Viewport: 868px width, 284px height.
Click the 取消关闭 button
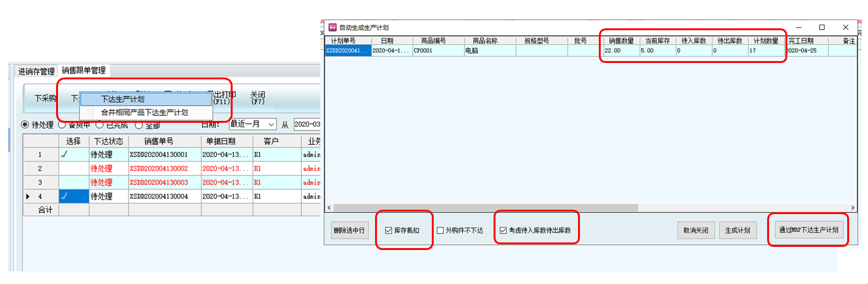[696, 230]
